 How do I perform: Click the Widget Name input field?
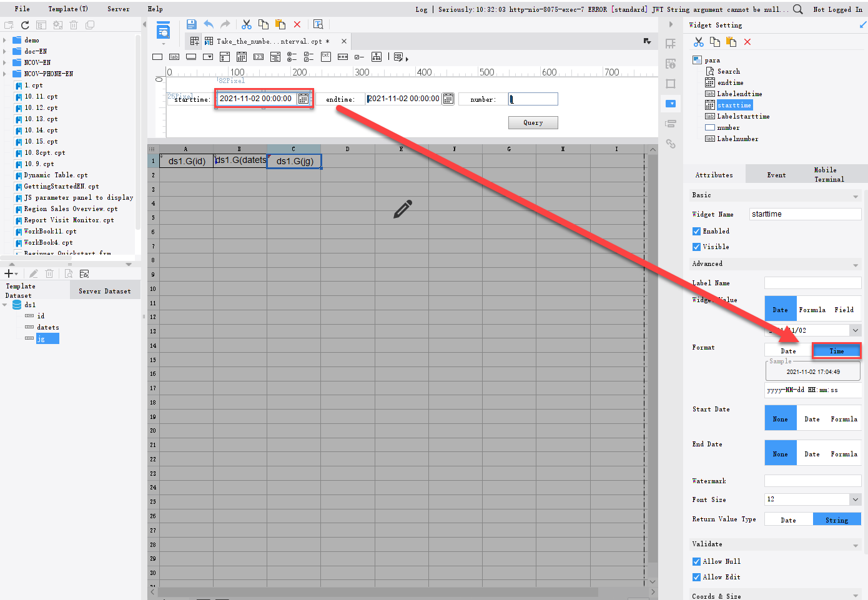coord(806,214)
